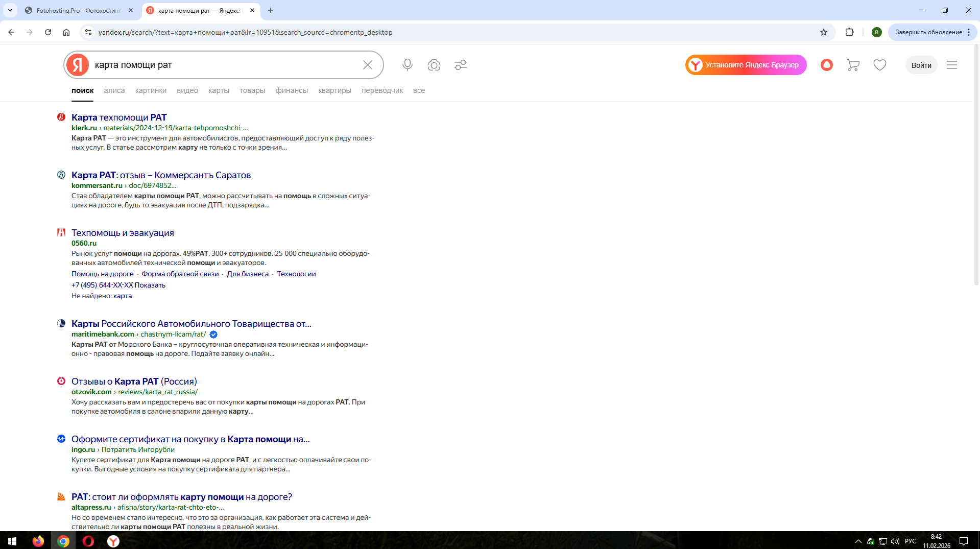Open the 'алиса' search tab

(x=114, y=90)
